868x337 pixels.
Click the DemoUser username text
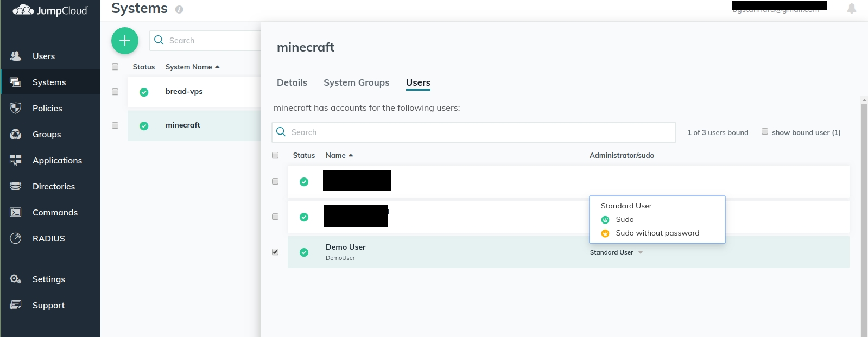[x=340, y=258]
